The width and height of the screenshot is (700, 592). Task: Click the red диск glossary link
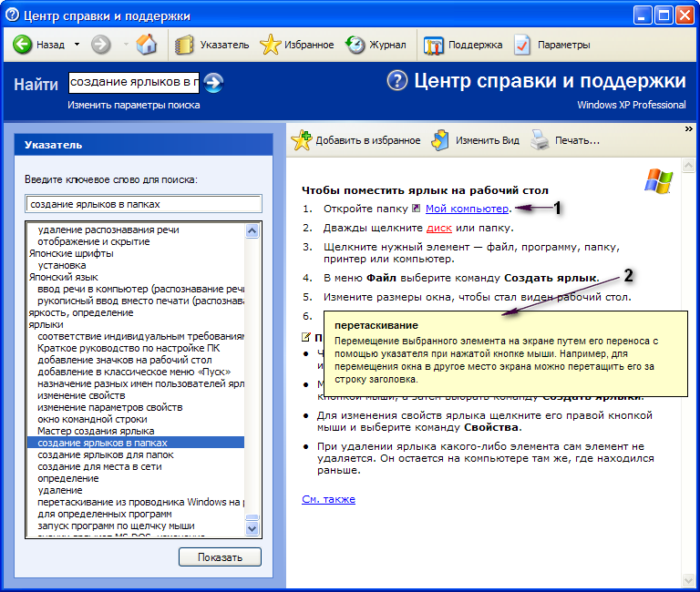click(439, 228)
